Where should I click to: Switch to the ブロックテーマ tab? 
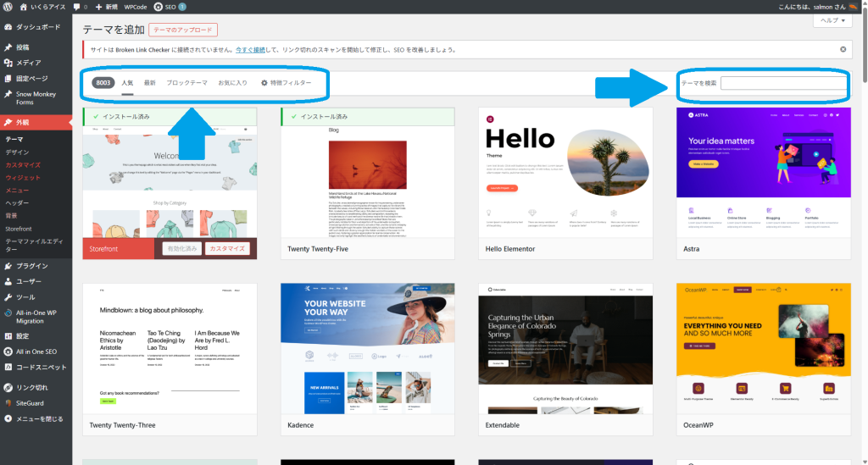pyautogui.click(x=186, y=83)
